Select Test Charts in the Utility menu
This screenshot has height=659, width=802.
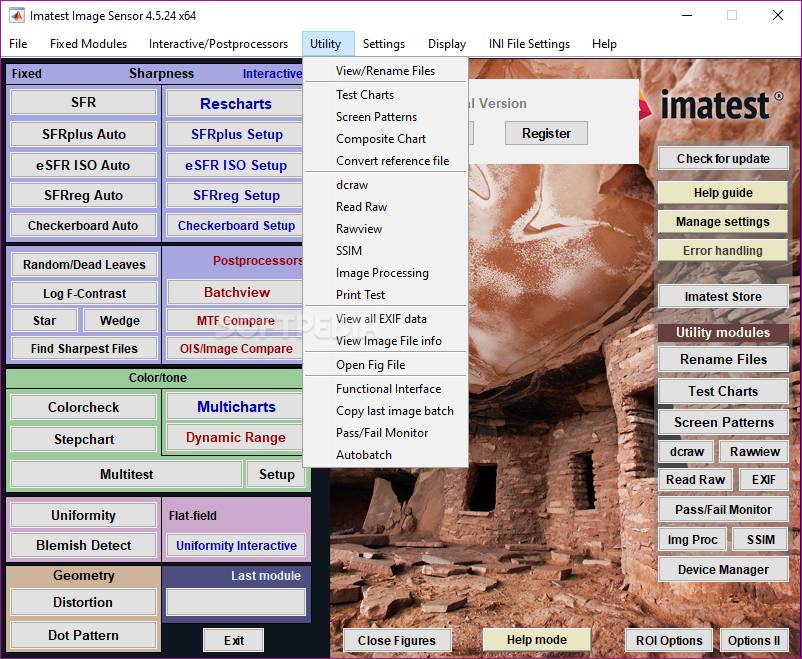[386, 95]
